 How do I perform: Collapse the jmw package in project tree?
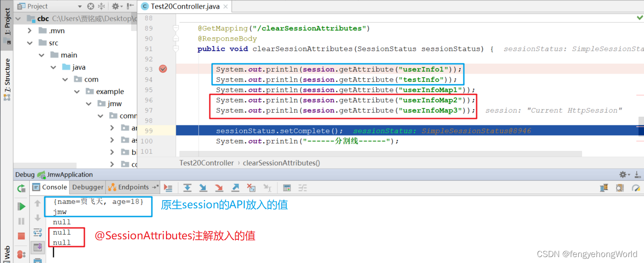point(88,103)
